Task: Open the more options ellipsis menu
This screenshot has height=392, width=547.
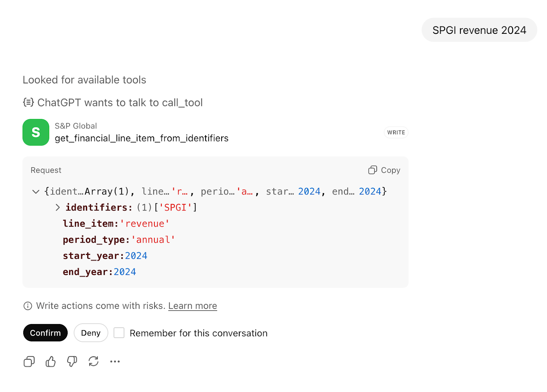Action: 115,362
